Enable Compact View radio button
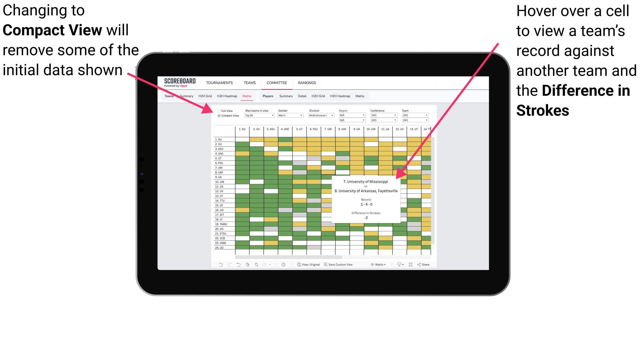The image size is (644, 346). pos(218,116)
